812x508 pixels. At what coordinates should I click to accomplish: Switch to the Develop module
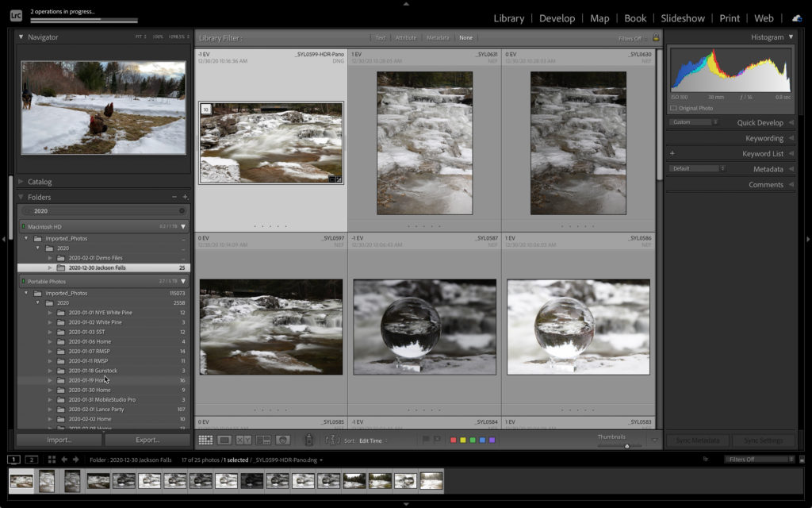pos(557,18)
